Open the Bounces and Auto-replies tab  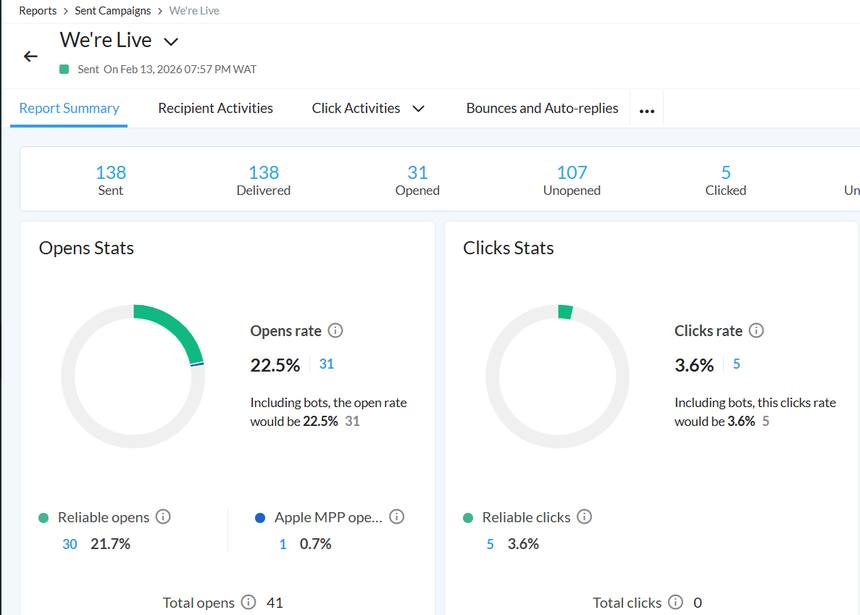(x=542, y=108)
